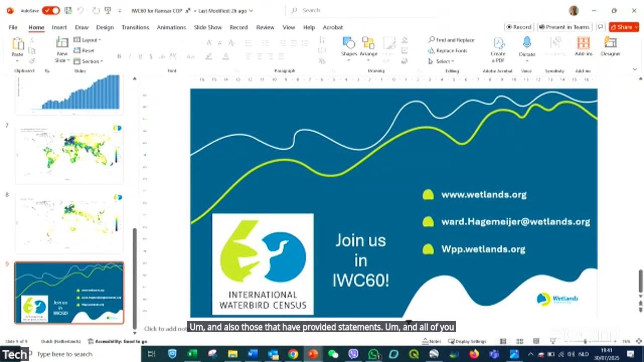This screenshot has height=362, width=644.
Task: Open Excel from the taskbar
Action: (192, 354)
